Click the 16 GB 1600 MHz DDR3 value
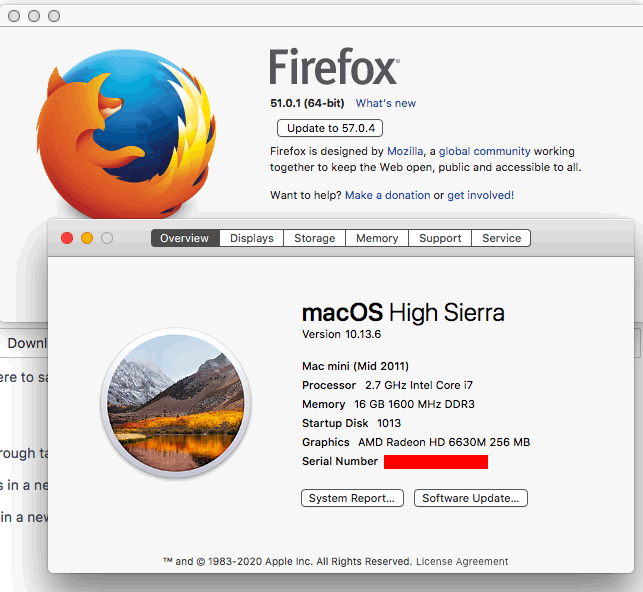Image resolution: width=643 pixels, height=592 pixels. pos(414,404)
